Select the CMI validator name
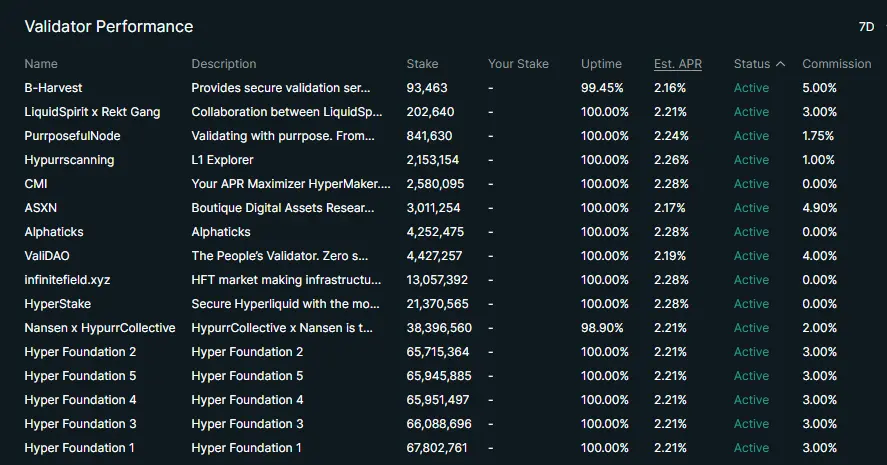 (36, 184)
